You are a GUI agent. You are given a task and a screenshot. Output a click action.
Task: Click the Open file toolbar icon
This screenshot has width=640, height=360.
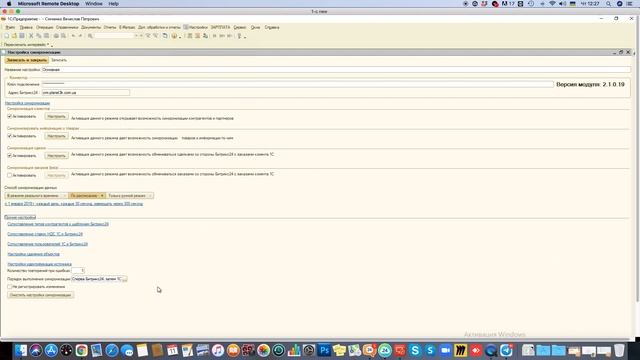pos(14,36)
